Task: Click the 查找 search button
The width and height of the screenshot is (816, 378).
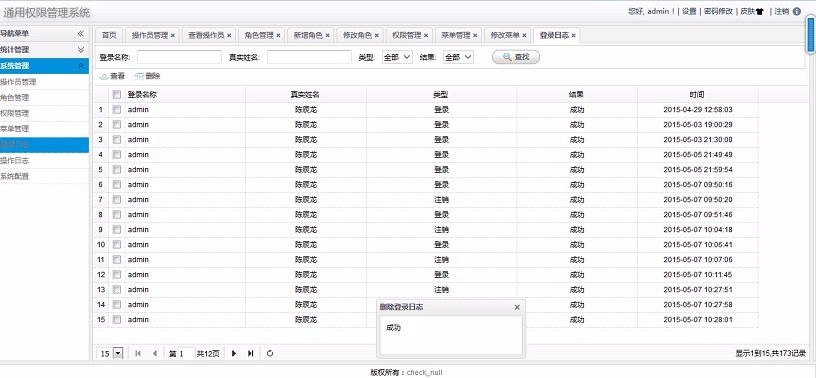Action: point(516,57)
